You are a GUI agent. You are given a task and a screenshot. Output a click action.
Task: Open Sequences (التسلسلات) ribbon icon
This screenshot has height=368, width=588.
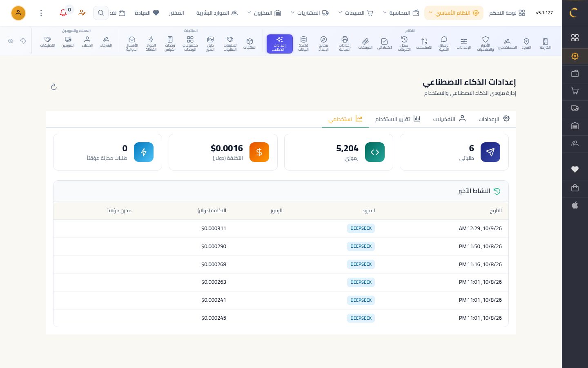(424, 44)
